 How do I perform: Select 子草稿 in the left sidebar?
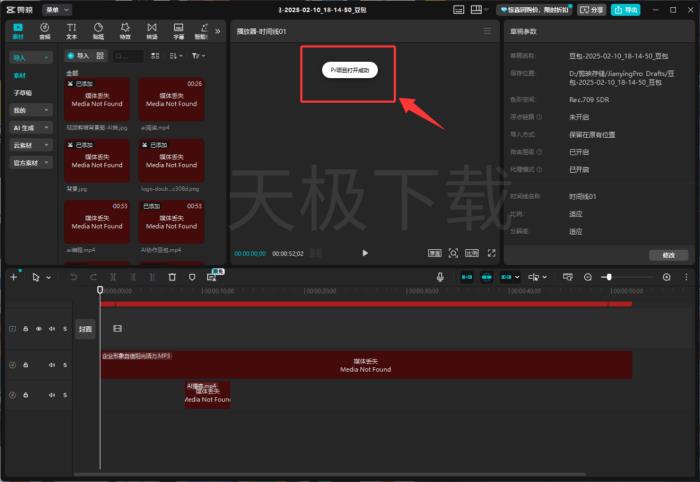pos(22,92)
